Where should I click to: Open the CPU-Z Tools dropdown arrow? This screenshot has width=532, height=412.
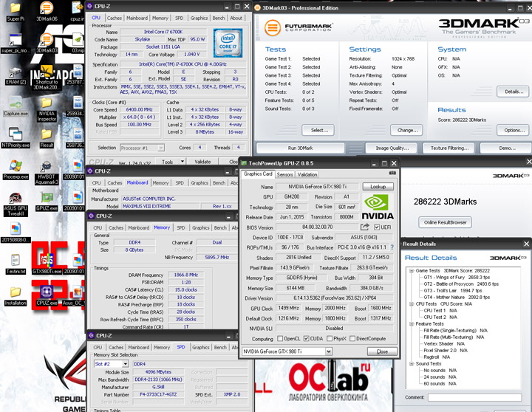[183, 162]
